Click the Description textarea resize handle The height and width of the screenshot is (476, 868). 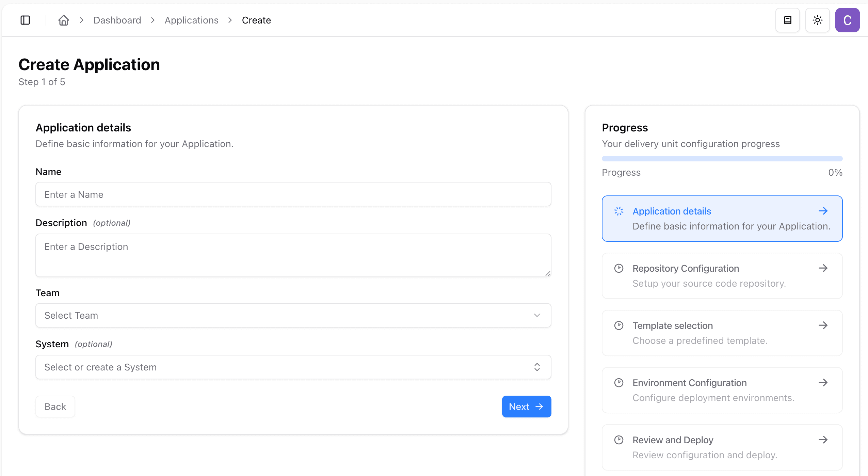pyautogui.click(x=547, y=273)
